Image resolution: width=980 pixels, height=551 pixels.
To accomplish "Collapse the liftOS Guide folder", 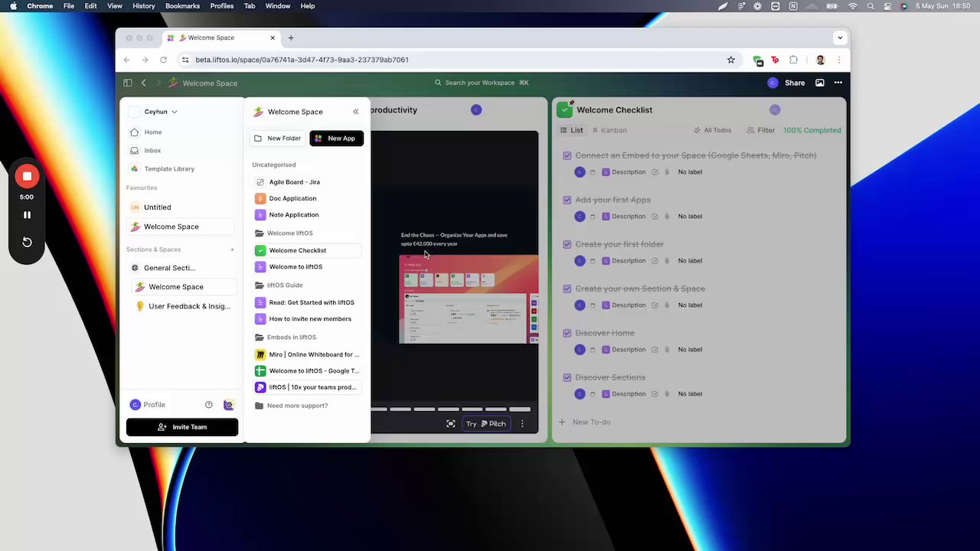I will click(x=284, y=285).
